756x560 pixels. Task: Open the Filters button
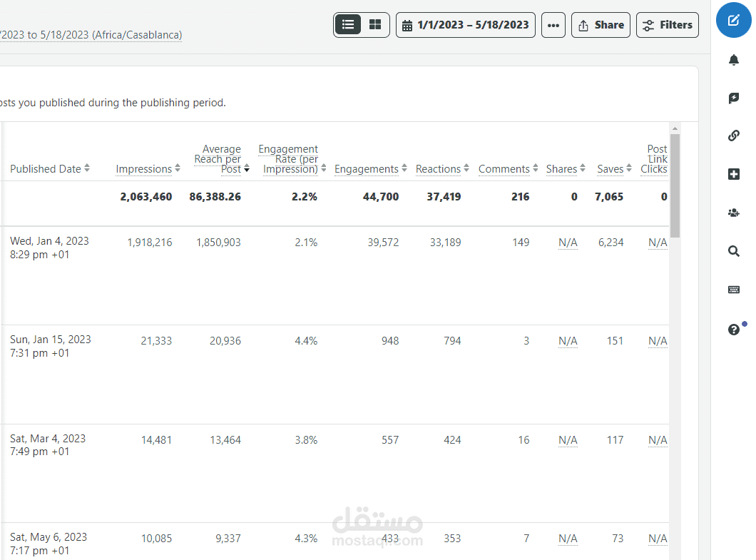point(668,25)
